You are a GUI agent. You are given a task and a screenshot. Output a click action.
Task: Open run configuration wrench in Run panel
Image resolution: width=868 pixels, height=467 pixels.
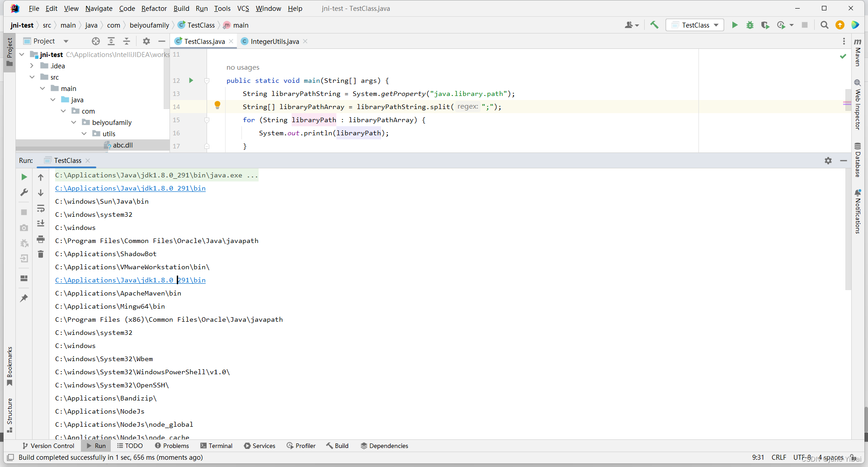pos(24,192)
